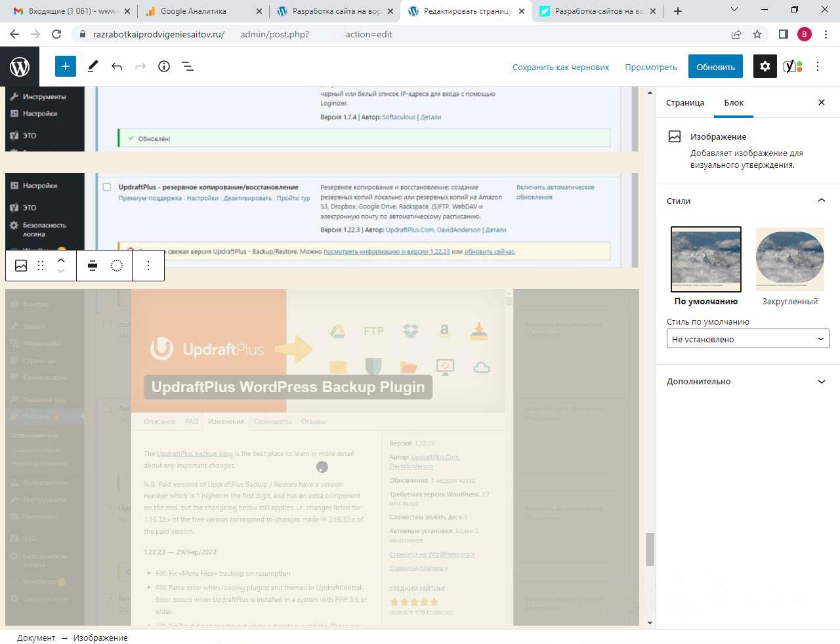This screenshot has width=840, height=644.
Task: Select the Default image style thumbnail
Action: pyautogui.click(x=705, y=260)
